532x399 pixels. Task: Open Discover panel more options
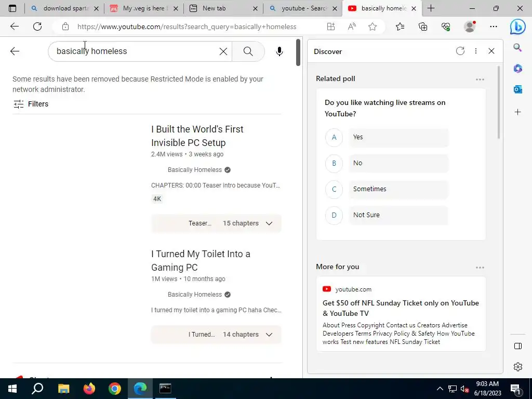476,51
